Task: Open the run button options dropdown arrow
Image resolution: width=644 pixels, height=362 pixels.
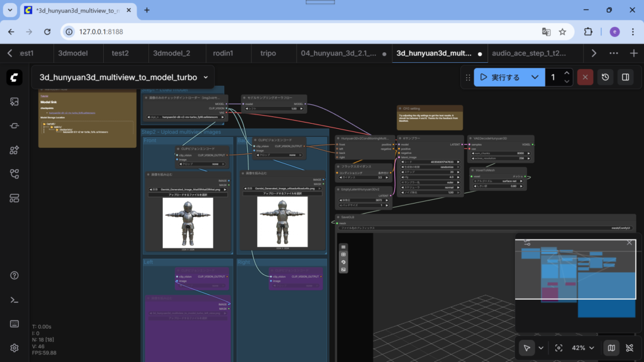Action: click(x=535, y=77)
